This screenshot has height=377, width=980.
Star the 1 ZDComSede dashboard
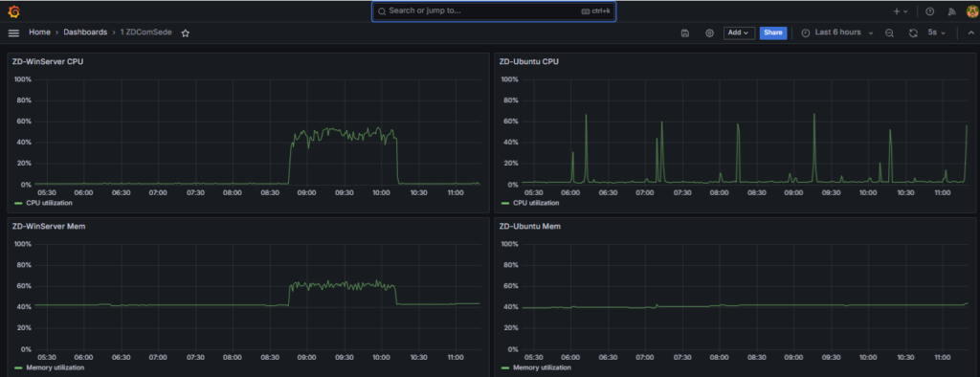[x=186, y=33]
